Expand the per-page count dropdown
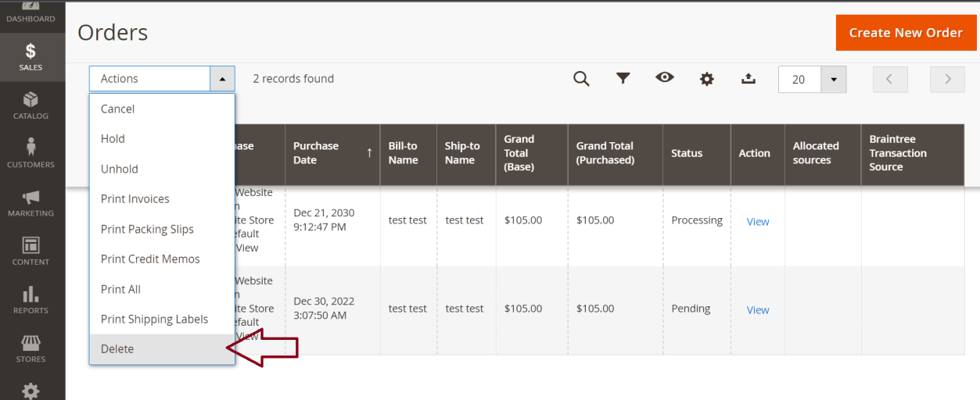The width and height of the screenshot is (980, 400). pyautogui.click(x=833, y=80)
